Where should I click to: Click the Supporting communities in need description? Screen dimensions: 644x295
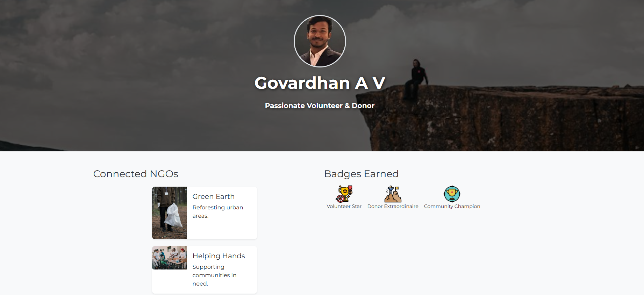pyautogui.click(x=214, y=275)
